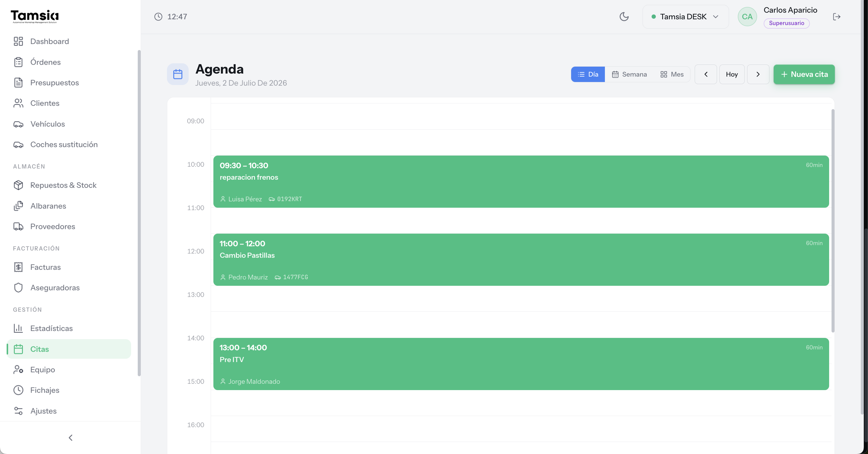Open the Dashboard grid icon in the sidebar
The image size is (868, 454).
click(x=18, y=41)
